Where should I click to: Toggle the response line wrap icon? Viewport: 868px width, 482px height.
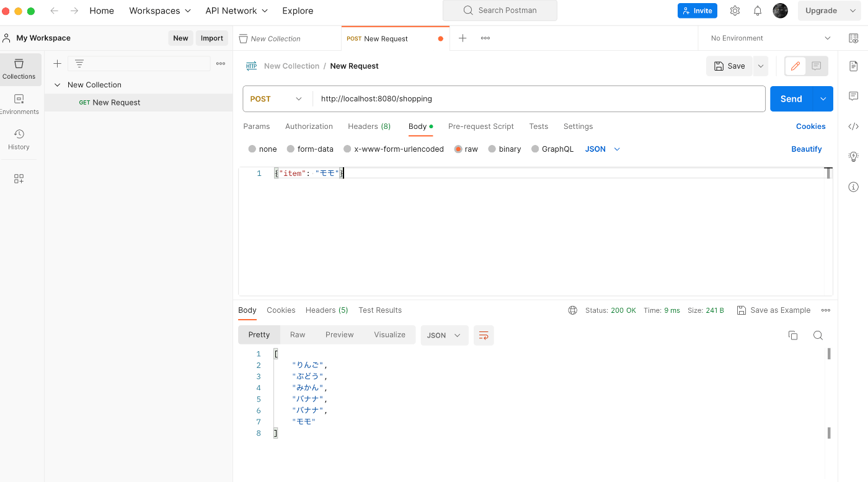tap(484, 335)
